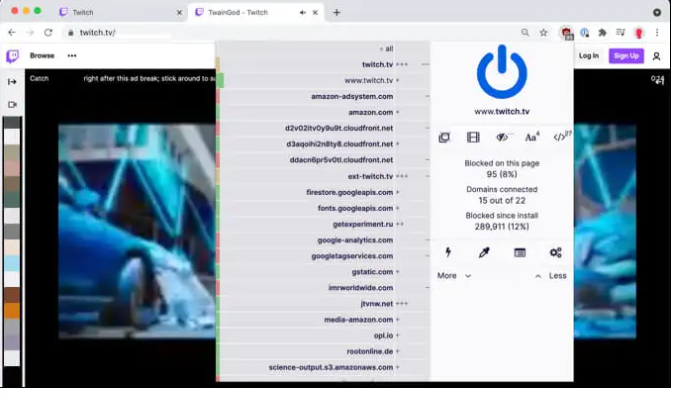The height and width of the screenshot is (399, 673).
Task: Toggle JavaScript blocking code icon
Action: click(561, 137)
